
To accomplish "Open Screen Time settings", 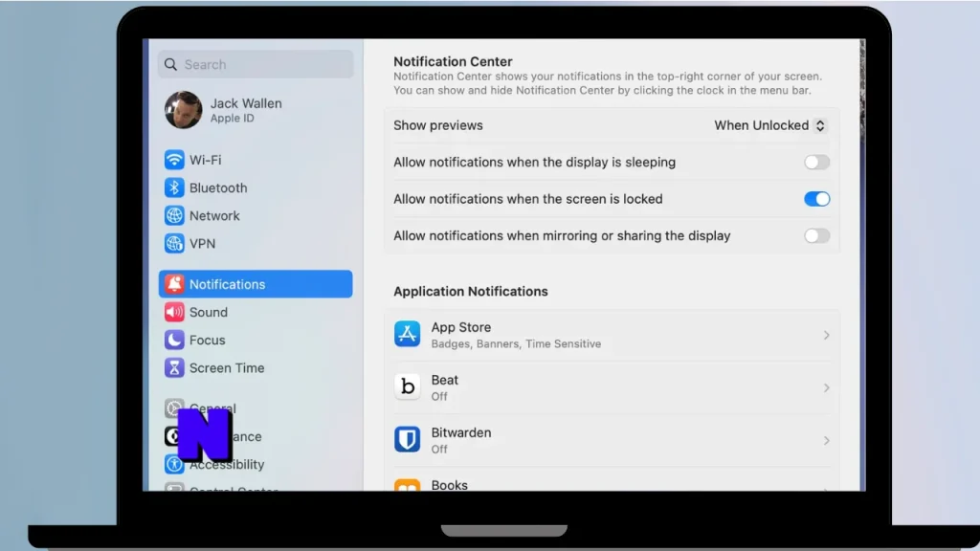I will (255, 368).
